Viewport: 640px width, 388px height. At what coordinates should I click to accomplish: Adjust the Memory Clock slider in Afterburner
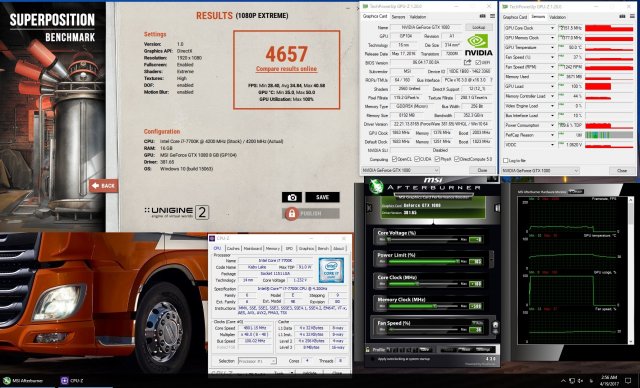pos(424,306)
